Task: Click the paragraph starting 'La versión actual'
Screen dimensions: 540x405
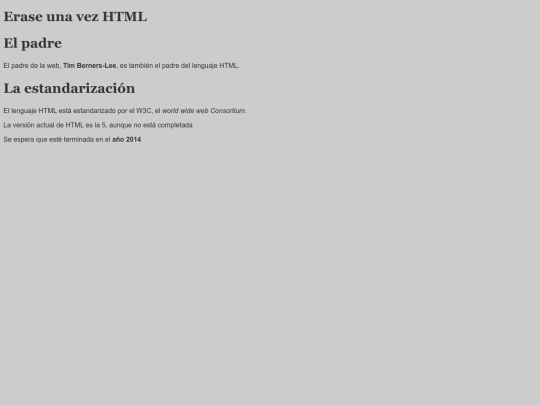Action: pos(98,125)
